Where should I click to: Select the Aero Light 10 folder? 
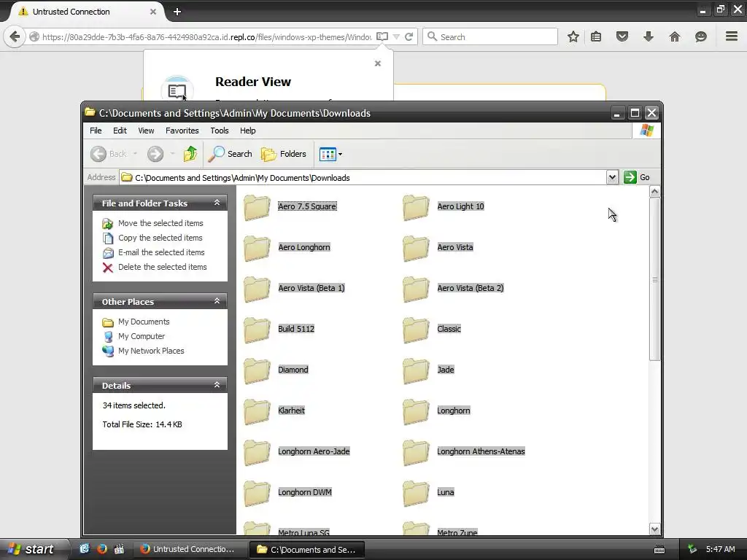[x=444, y=207]
